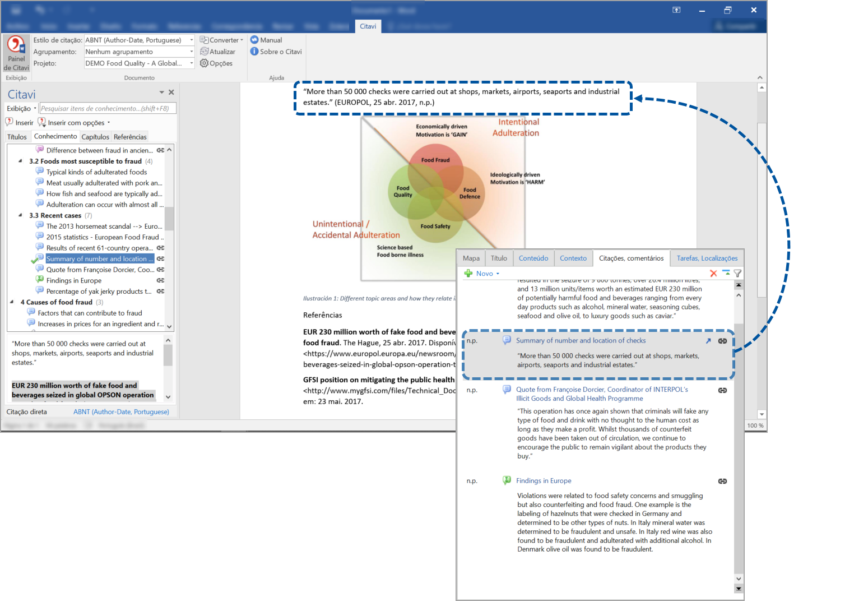Click the Converter tool icon

tap(204, 40)
